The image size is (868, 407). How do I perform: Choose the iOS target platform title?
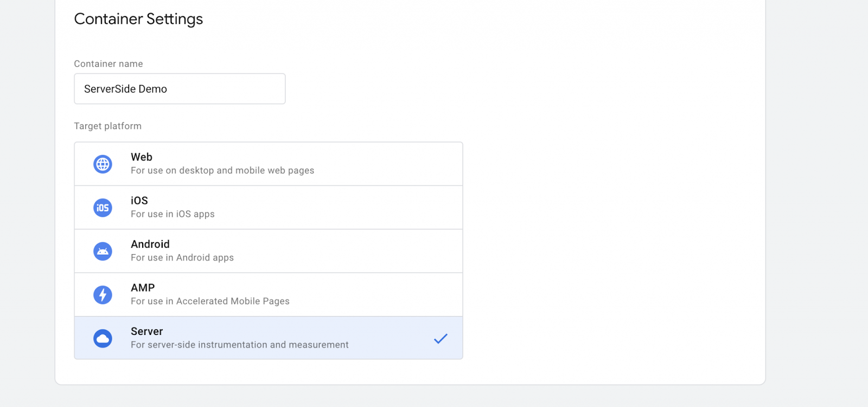[x=139, y=201]
